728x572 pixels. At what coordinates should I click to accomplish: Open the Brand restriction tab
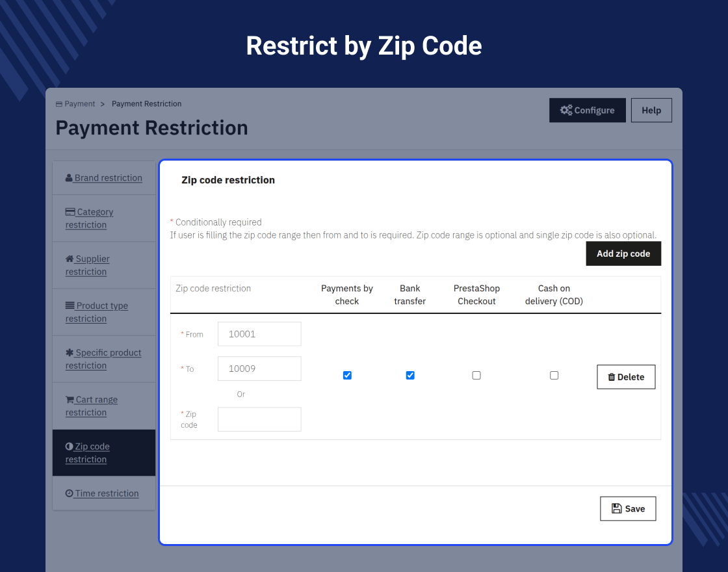(x=104, y=178)
